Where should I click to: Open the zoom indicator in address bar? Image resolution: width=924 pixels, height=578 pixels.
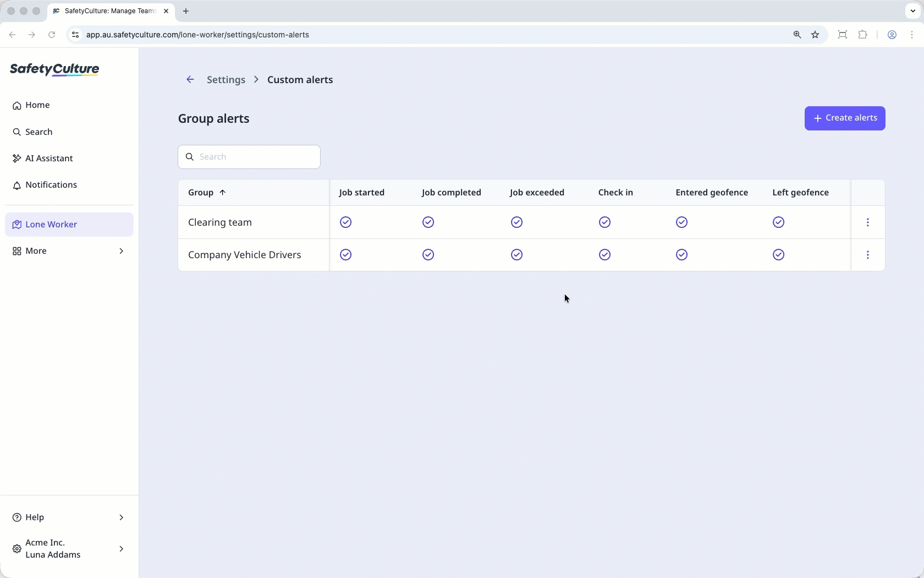click(797, 35)
